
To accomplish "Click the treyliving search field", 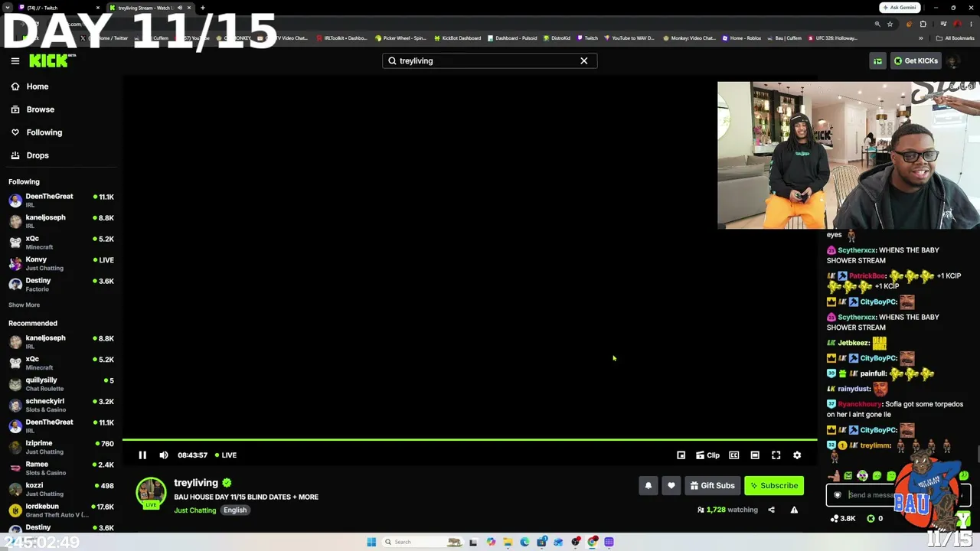I will [x=490, y=60].
